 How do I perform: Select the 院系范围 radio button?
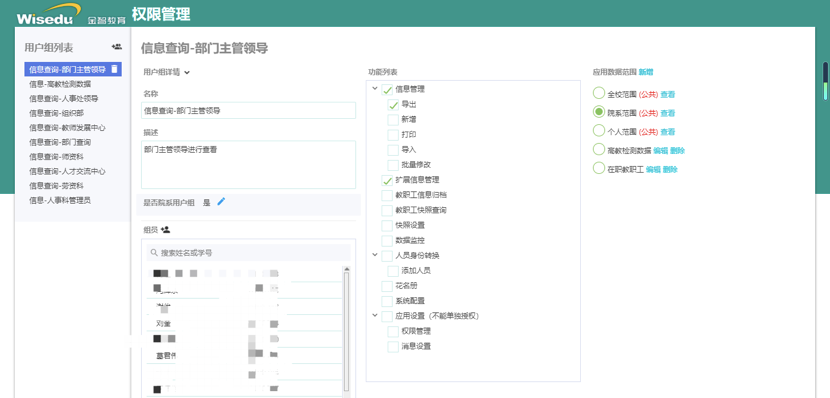tap(599, 112)
